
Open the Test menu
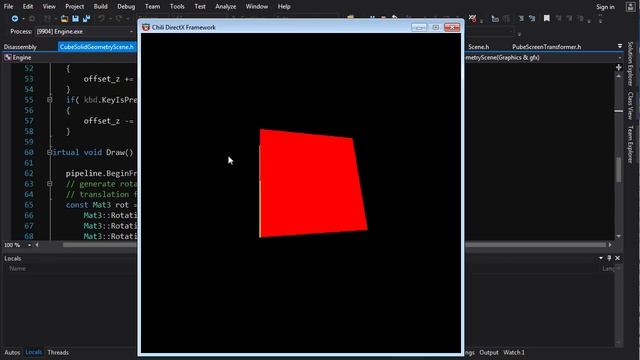point(200,7)
